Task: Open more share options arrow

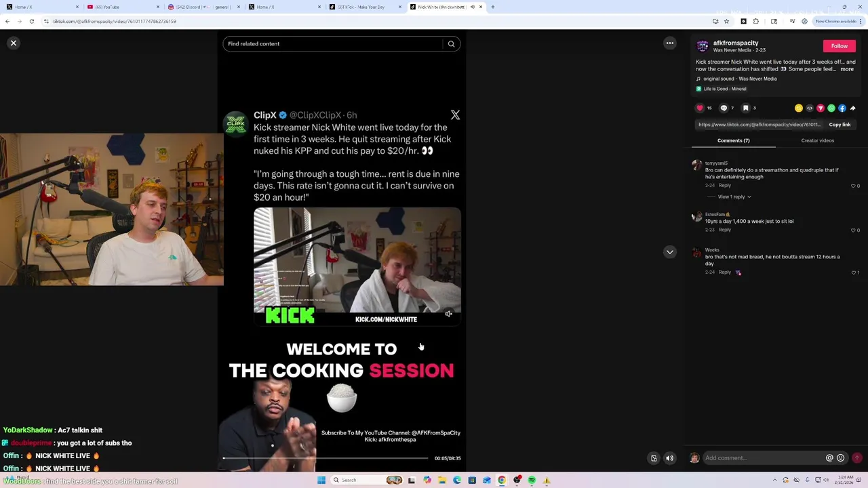Action: (x=853, y=108)
